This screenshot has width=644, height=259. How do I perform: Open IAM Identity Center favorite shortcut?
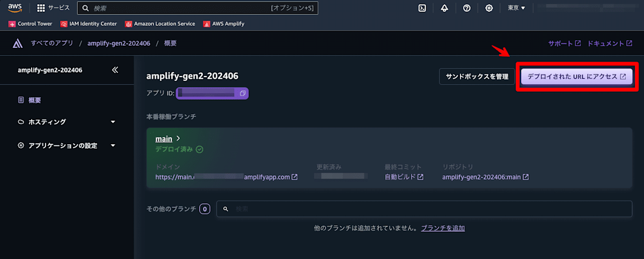[x=89, y=24]
